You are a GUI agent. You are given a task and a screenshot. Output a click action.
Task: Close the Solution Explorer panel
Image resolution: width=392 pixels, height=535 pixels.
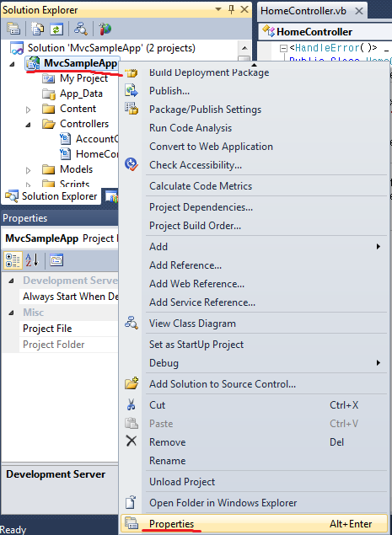[244, 9]
